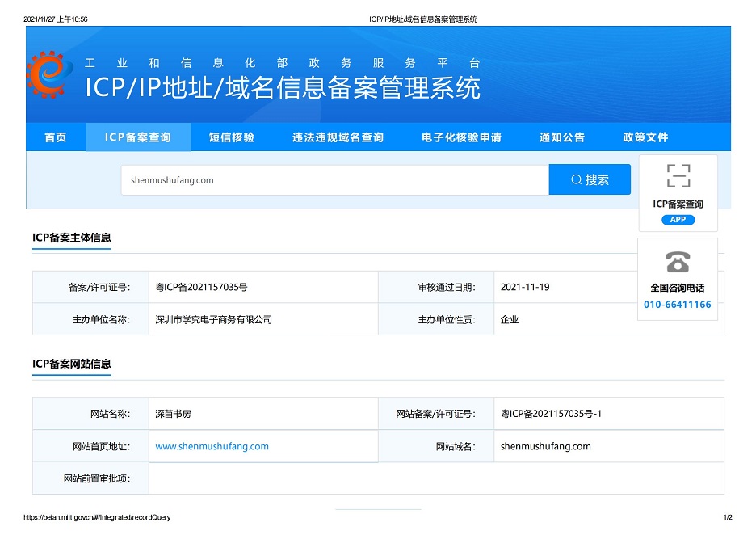Click the 网站域名 label cell
This screenshot has width=756, height=535.
[436, 446]
